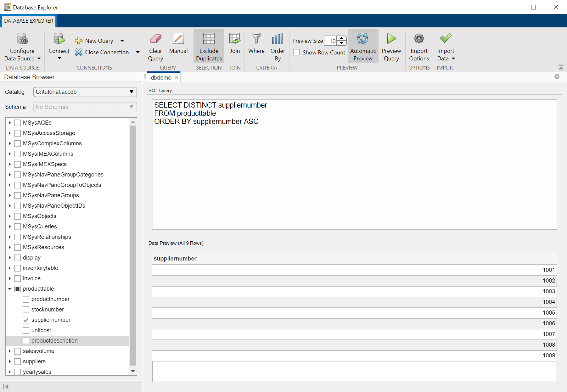Open Configure Data Source icon

pyautogui.click(x=22, y=39)
